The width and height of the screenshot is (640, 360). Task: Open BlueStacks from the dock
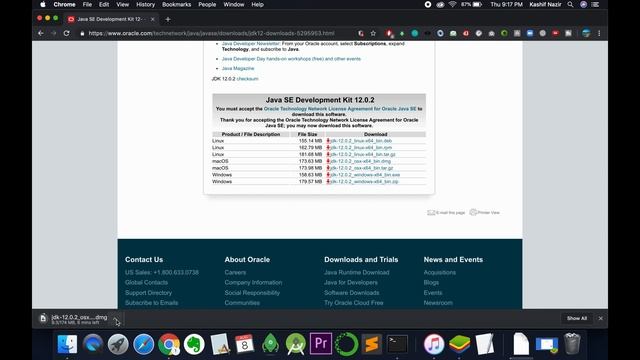[460, 344]
